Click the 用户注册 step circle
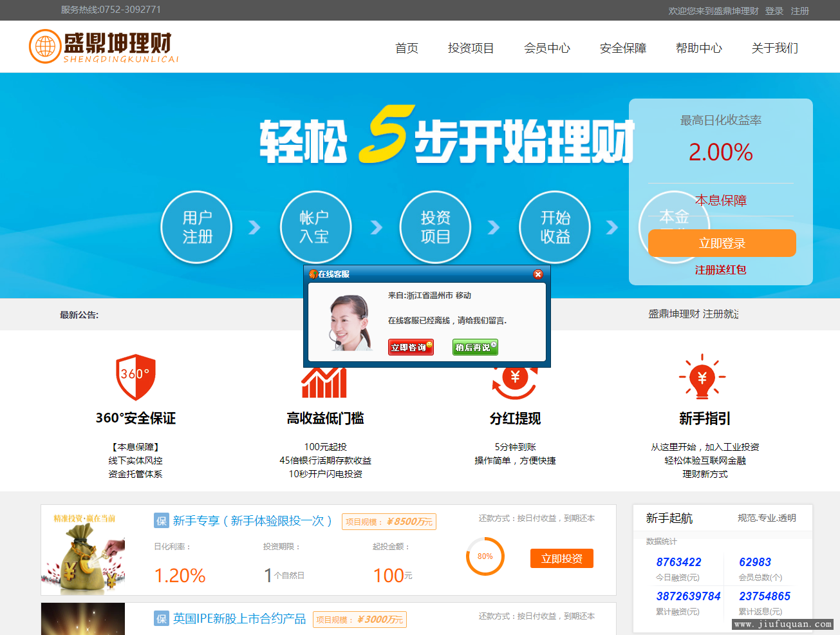The image size is (840, 635). coord(196,227)
